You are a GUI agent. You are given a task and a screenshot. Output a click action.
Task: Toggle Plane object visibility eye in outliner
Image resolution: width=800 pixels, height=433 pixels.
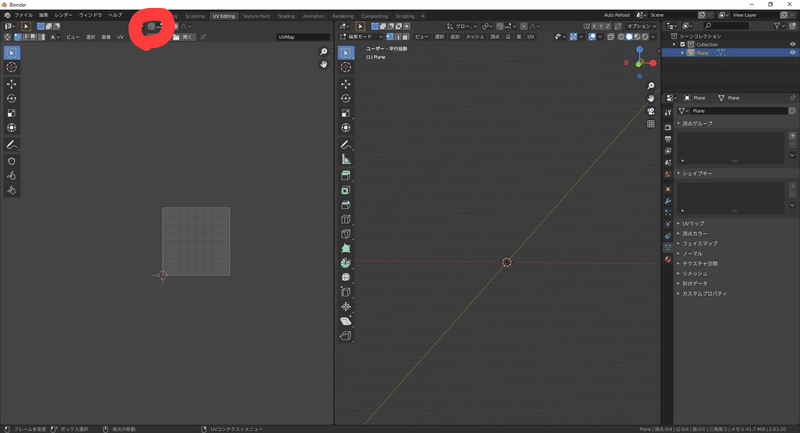[793, 53]
